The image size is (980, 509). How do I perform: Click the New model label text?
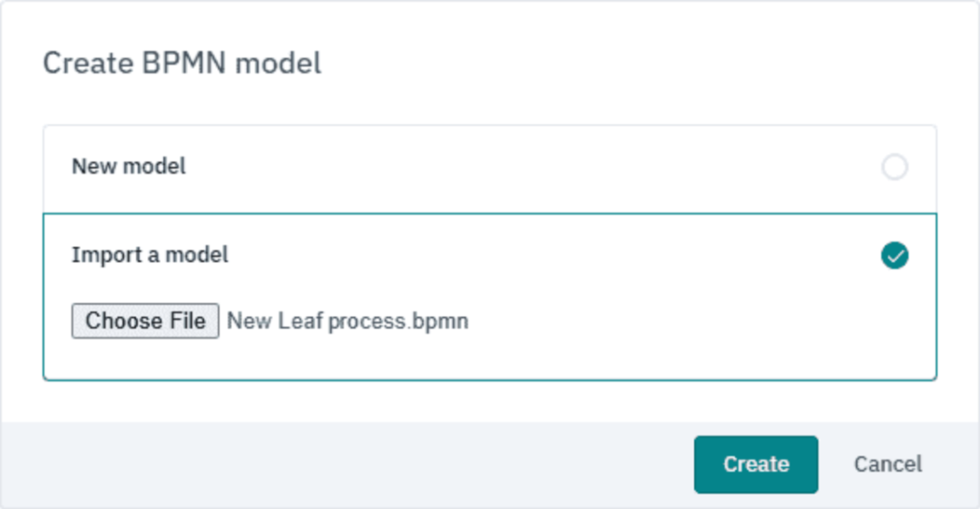(x=129, y=166)
